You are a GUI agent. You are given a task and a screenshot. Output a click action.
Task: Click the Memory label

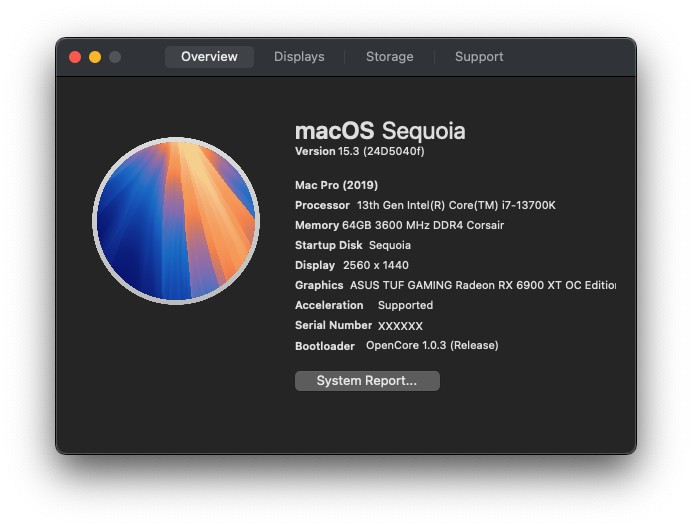coord(317,225)
